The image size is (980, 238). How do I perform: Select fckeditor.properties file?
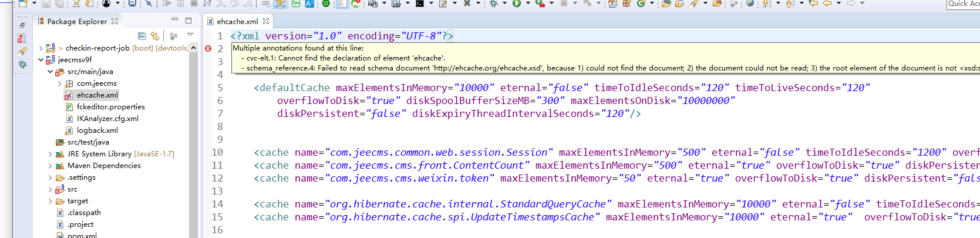click(110, 107)
